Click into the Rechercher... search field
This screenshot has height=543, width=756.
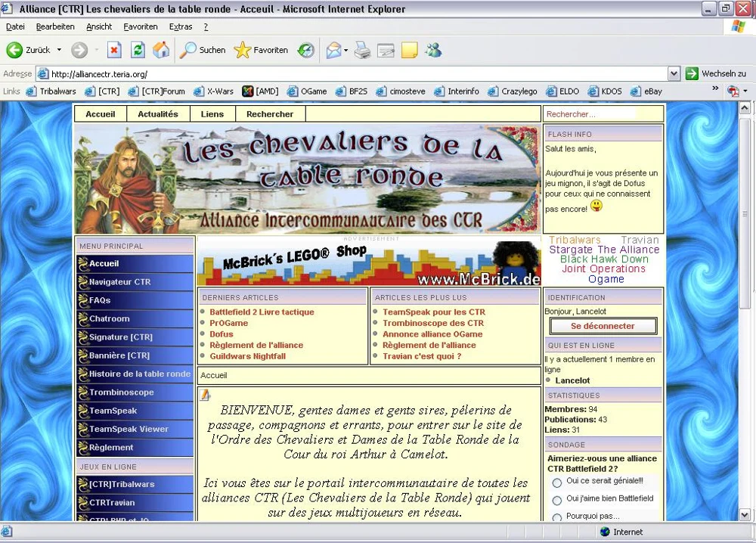590,114
